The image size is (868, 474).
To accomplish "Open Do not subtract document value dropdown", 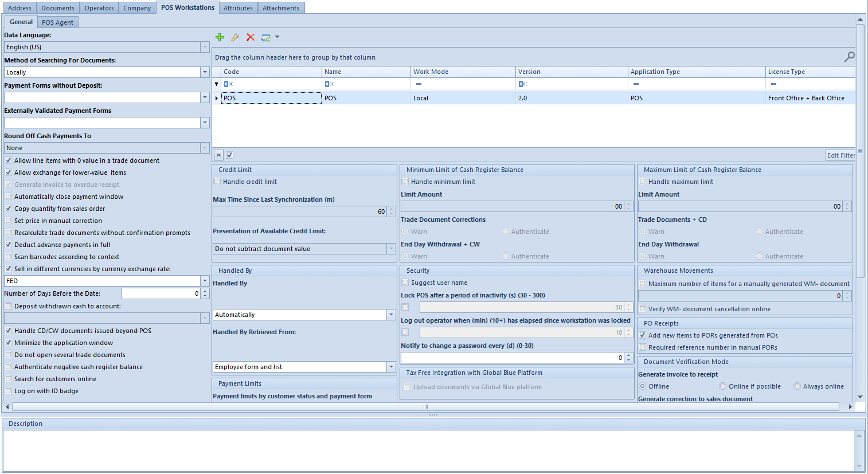I will point(391,249).
